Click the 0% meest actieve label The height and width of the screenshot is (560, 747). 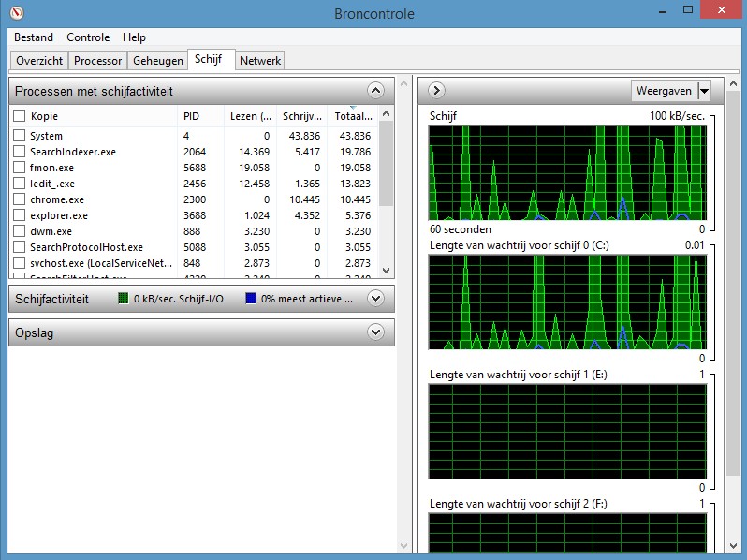click(307, 299)
